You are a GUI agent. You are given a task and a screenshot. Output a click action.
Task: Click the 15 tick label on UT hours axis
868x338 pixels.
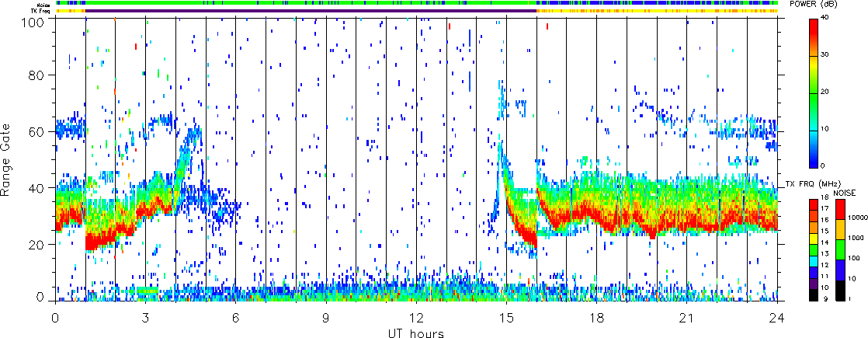point(506,318)
